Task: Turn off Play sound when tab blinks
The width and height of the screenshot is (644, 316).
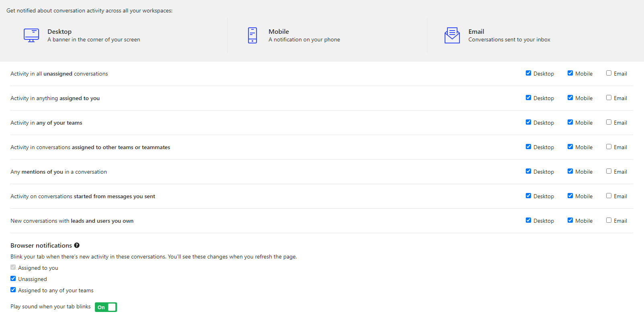Action: click(106, 307)
